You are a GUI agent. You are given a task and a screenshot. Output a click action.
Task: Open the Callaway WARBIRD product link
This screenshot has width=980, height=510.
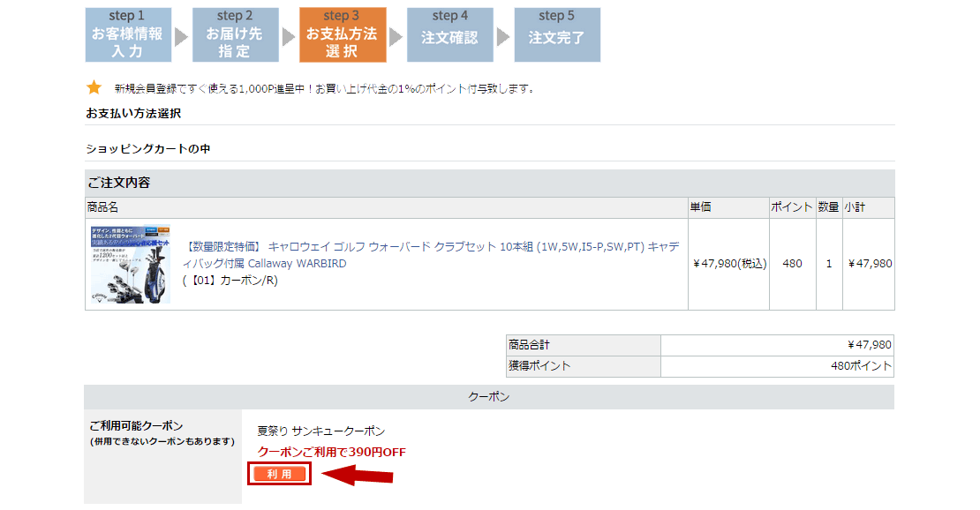431,255
